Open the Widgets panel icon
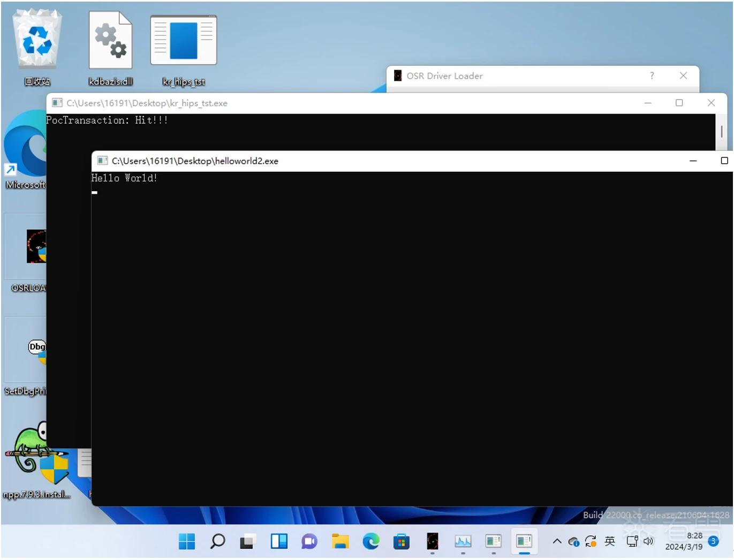The image size is (734, 560). 279,542
